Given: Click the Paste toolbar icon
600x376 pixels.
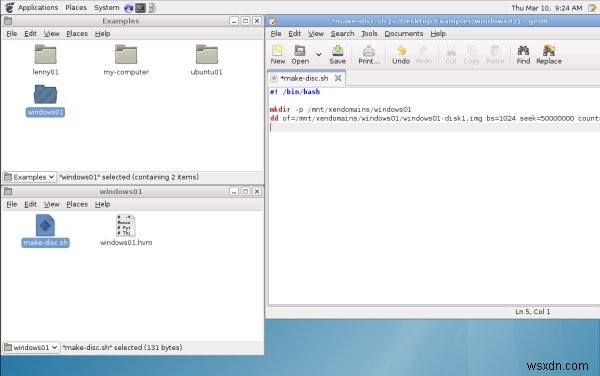Looking at the screenshot, I should point(495,55).
